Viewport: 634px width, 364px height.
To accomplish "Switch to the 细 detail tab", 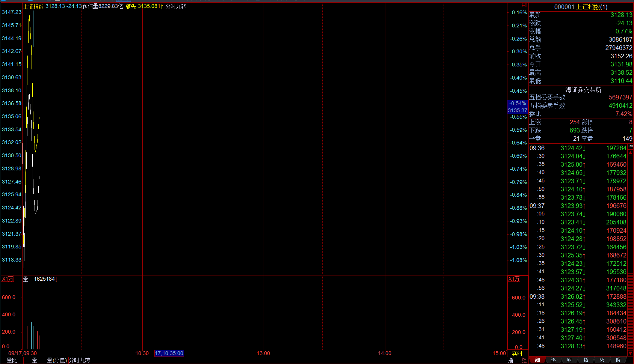I will 537,360.
